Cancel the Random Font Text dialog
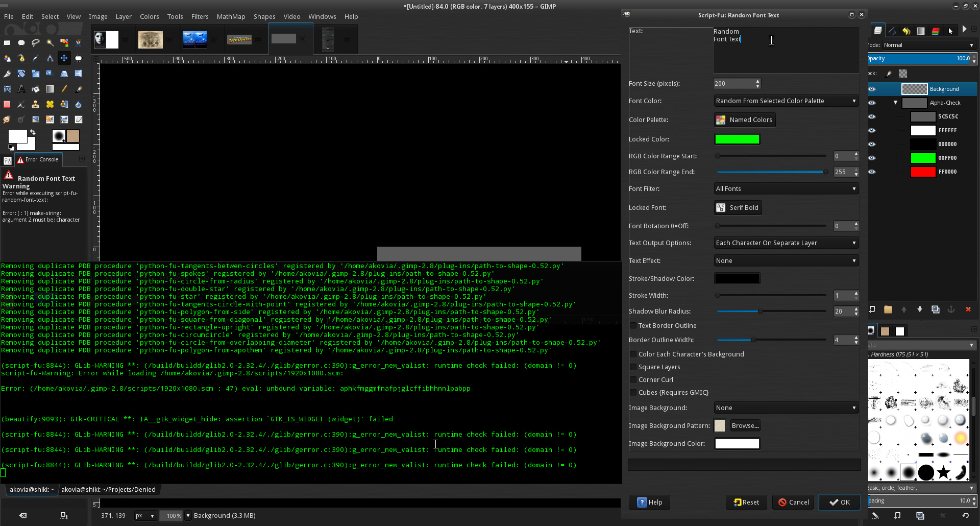 point(794,503)
